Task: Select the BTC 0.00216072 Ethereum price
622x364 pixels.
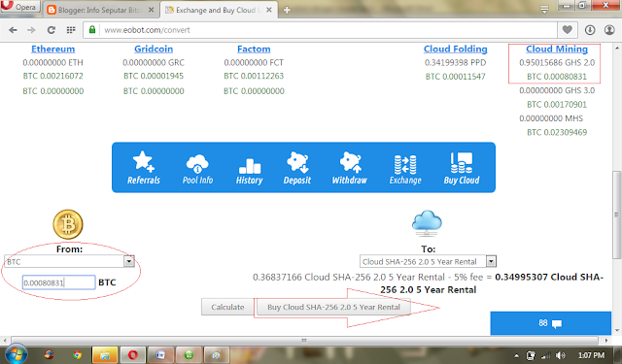Action: [x=53, y=76]
